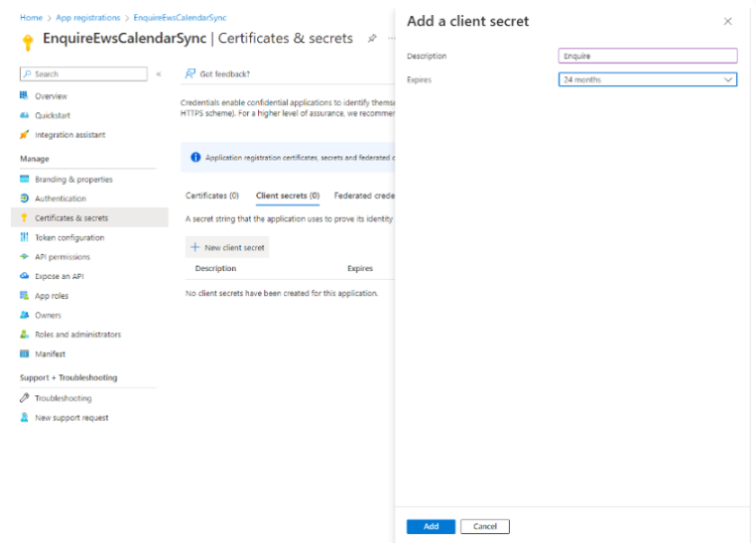
Task: Click New client secret button
Action: [227, 247]
